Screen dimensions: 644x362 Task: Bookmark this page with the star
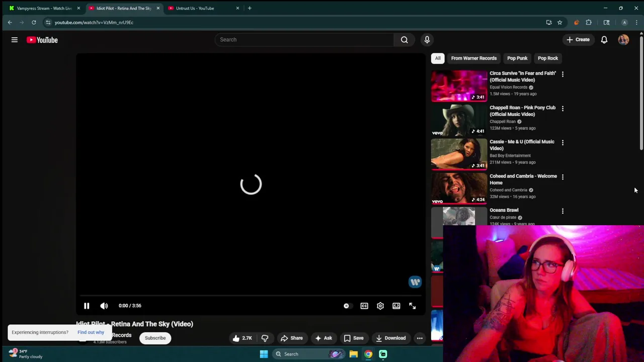[x=559, y=22]
